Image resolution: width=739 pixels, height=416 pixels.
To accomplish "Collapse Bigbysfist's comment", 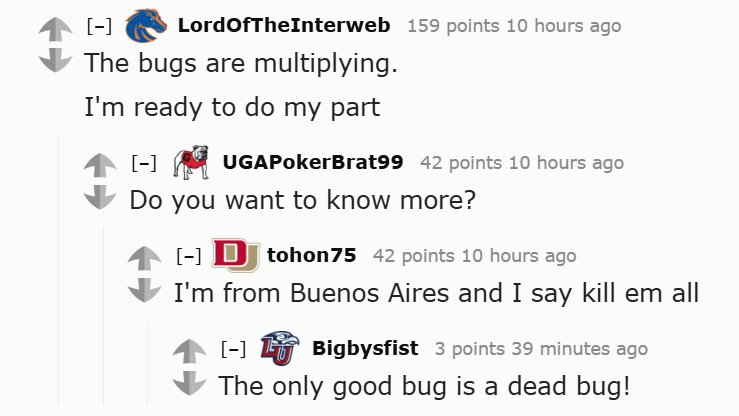I will coord(233,349).
